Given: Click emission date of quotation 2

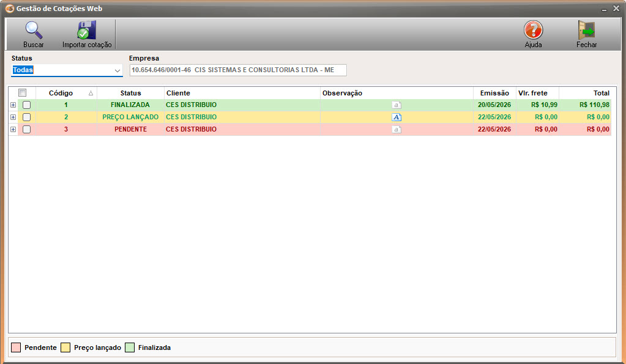Looking at the screenshot, I should 494,117.
